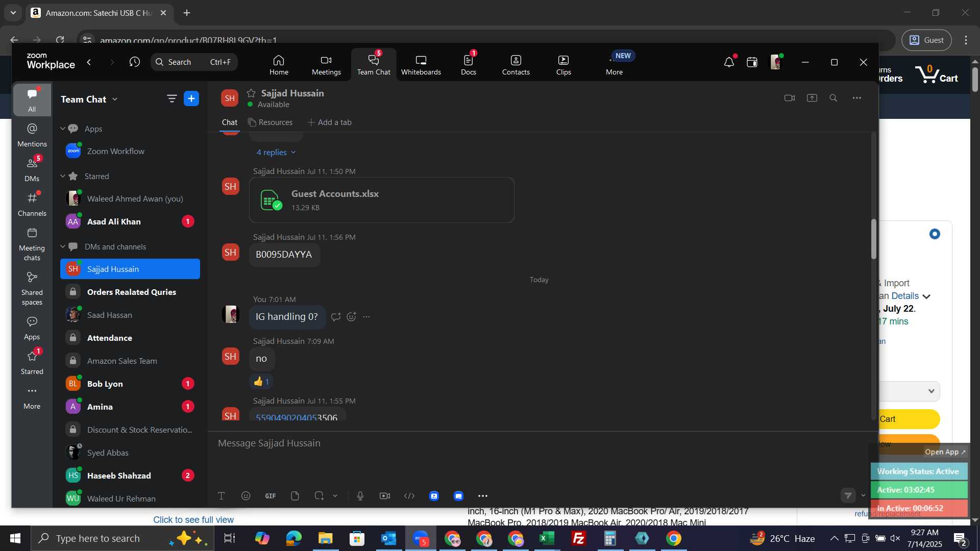The height and width of the screenshot is (551, 980).
Task: Click the notifications bell icon
Action: click(x=729, y=62)
